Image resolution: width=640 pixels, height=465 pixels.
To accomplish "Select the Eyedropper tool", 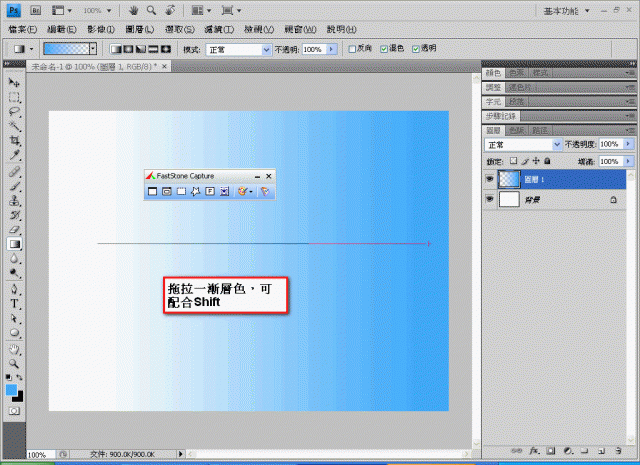I will pyautogui.click(x=14, y=155).
